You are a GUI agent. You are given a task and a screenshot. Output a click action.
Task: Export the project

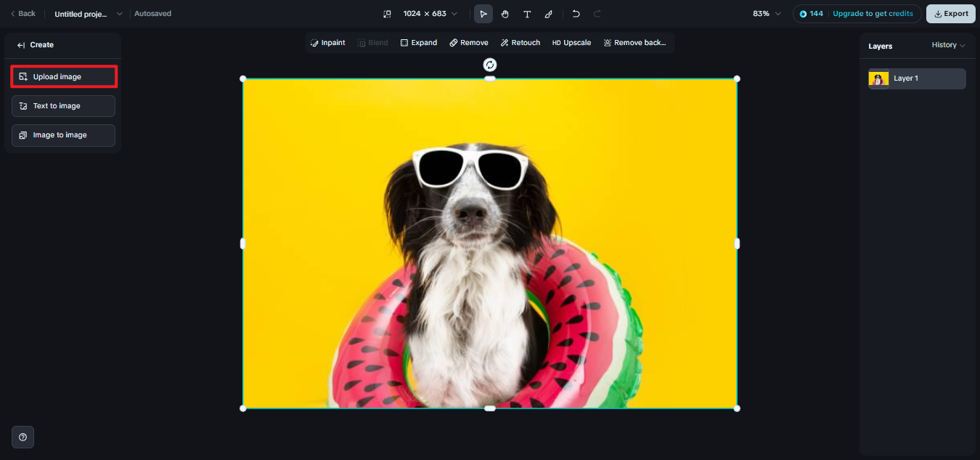coord(951,14)
